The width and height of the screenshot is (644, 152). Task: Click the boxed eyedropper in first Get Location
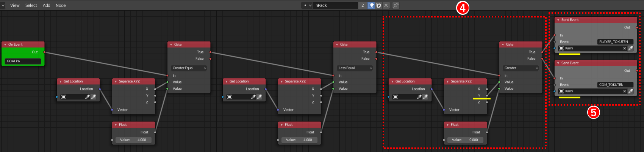[94, 97]
